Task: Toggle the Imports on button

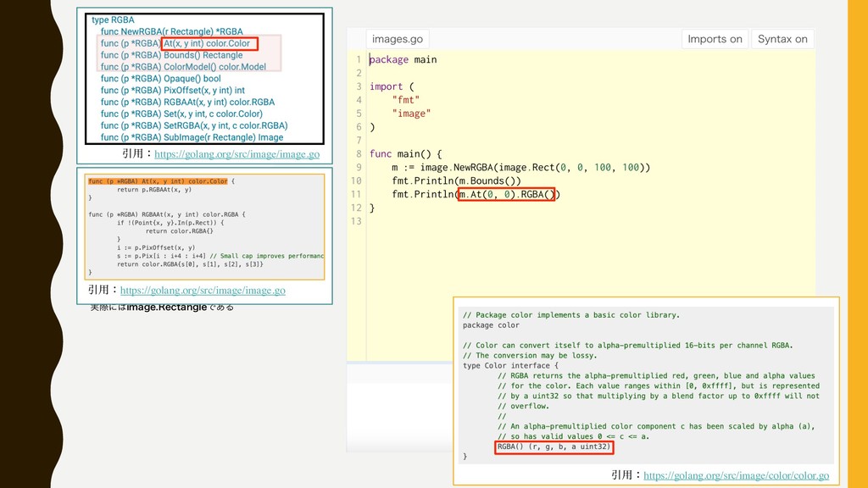Action: (x=715, y=39)
